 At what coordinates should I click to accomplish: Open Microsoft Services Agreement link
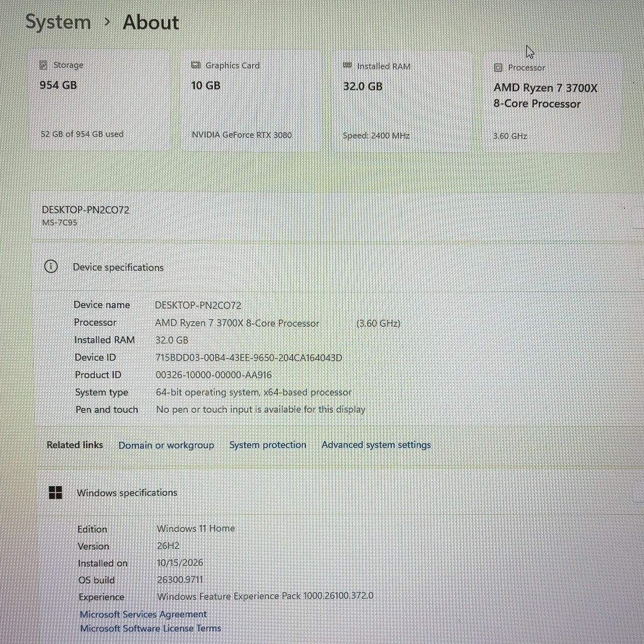143,614
